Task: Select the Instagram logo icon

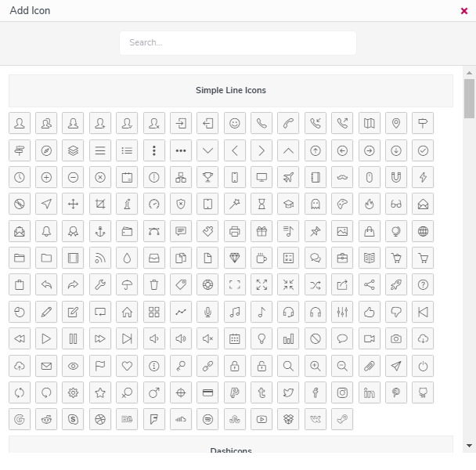Action: coord(342,392)
